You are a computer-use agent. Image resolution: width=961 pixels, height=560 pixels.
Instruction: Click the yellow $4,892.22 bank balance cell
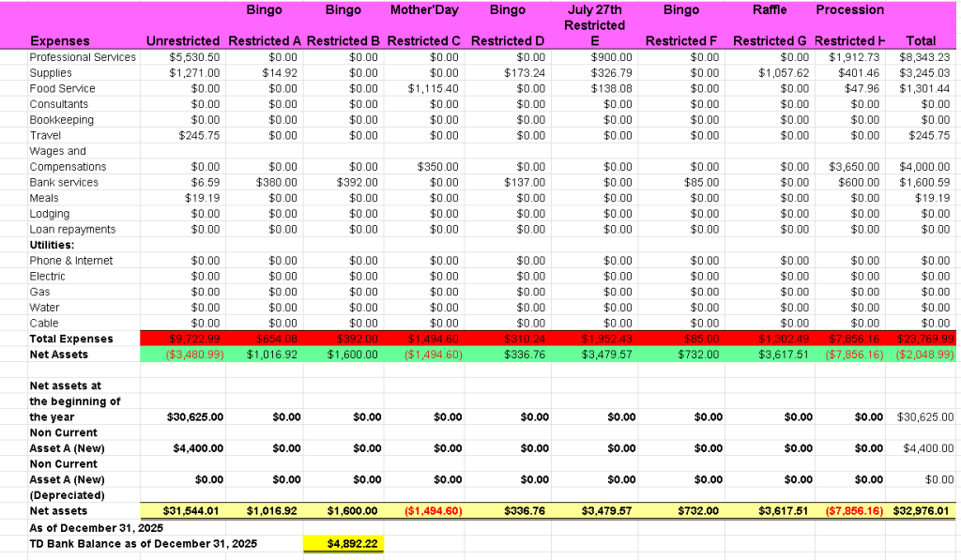(x=343, y=543)
